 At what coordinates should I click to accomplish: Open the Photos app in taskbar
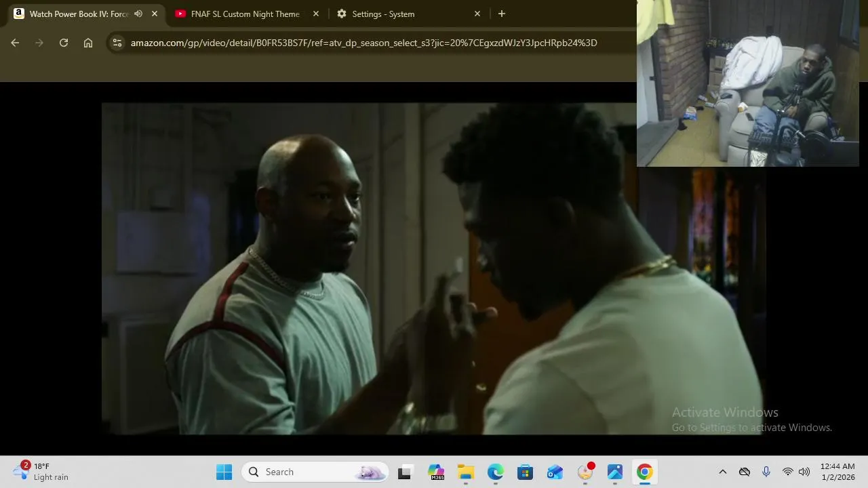tap(615, 472)
